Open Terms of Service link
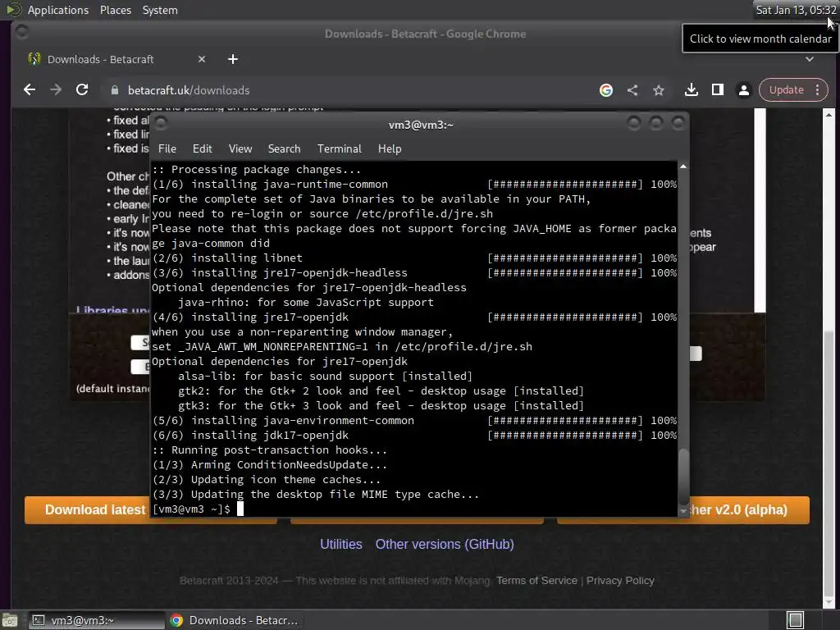This screenshot has width=840, height=630. coord(536,581)
